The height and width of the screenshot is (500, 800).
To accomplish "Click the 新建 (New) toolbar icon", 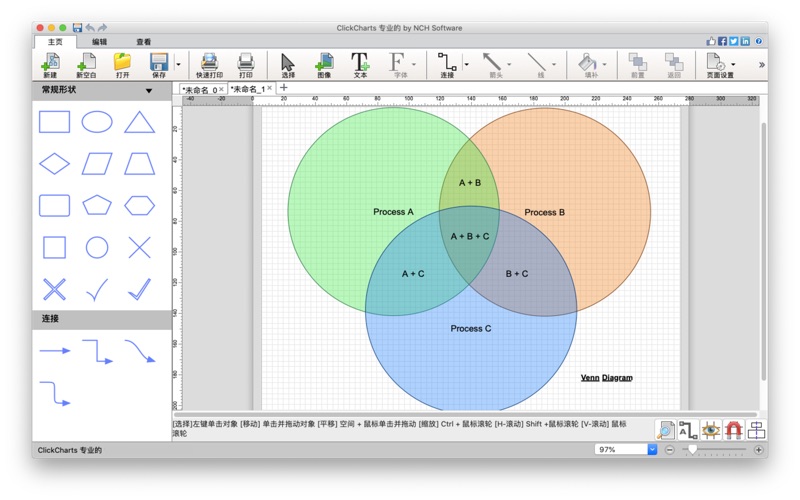I will [x=49, y=63].
